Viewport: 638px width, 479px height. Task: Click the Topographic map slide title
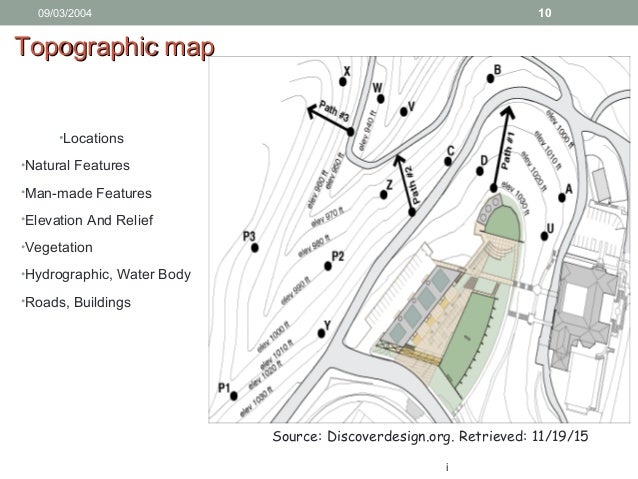(x=110, y=48)
